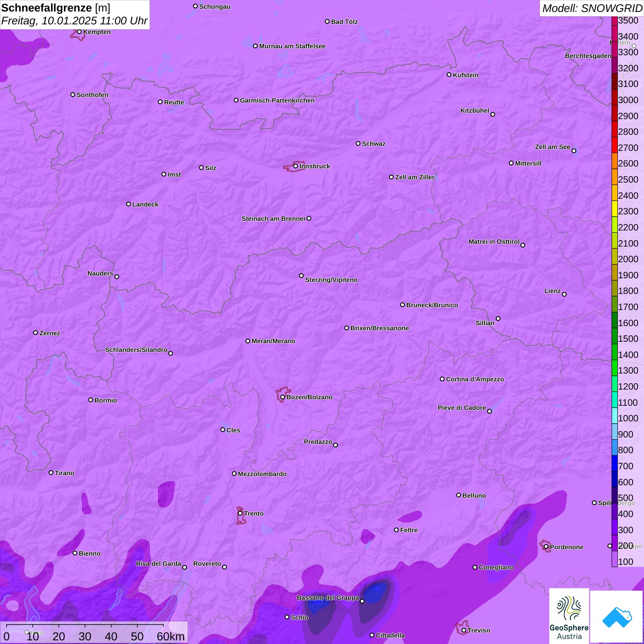
Task: Click the Kempten city marker dot
Action: point(79,32)
